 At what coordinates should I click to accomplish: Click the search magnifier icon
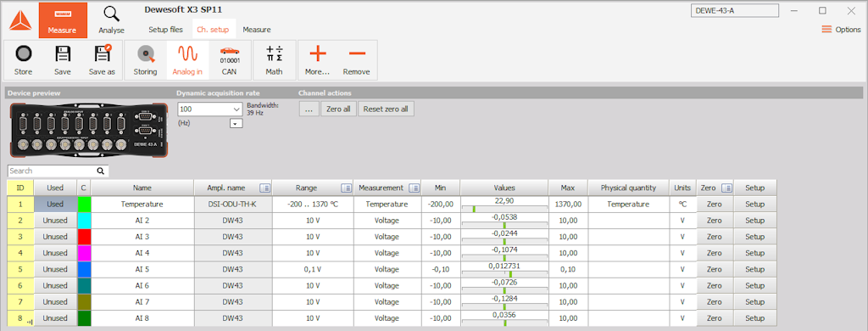[x=100, y=171]
